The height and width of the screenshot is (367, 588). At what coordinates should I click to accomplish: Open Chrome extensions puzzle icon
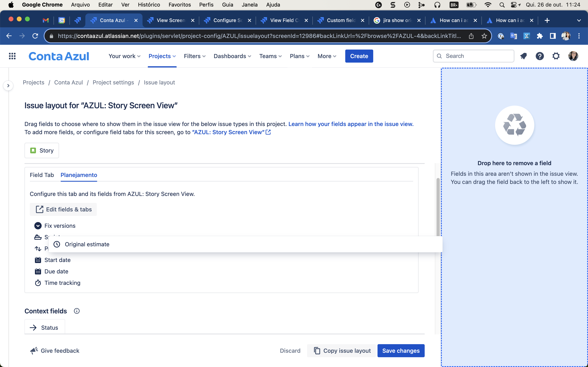click(x=540, y=36)
